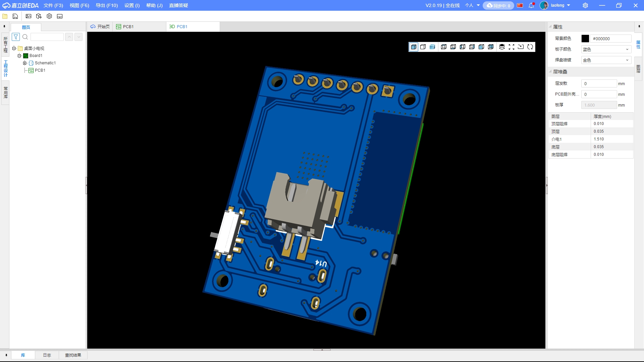Click the filter funnel icon in tree panel
644x362 pixels.
[16, 37]
